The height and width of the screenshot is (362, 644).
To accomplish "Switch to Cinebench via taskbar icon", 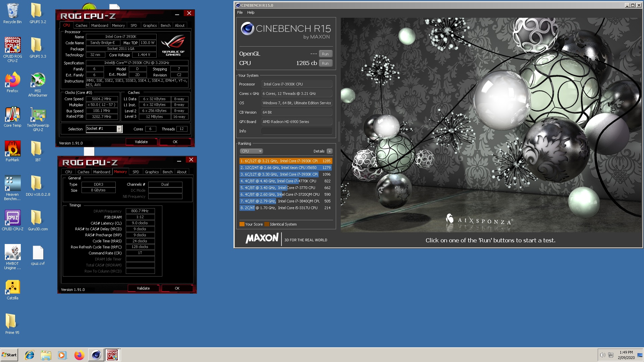I will 96,355.
